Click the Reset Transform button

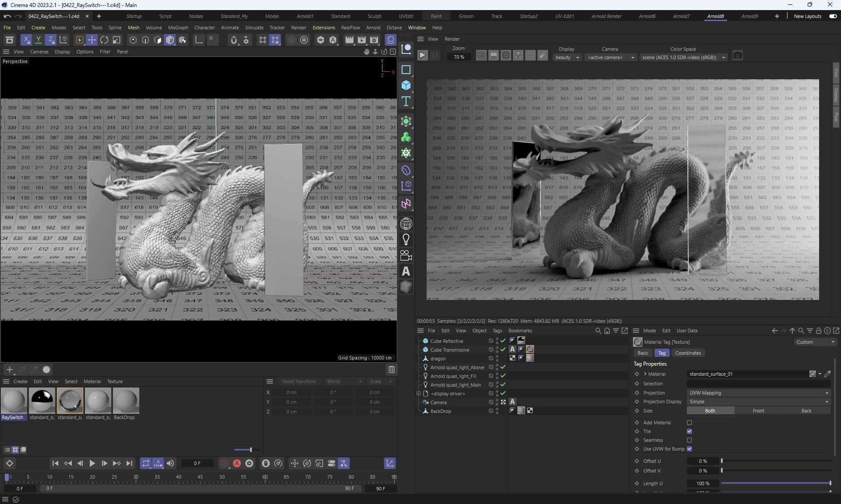click(x=299, y=381)
